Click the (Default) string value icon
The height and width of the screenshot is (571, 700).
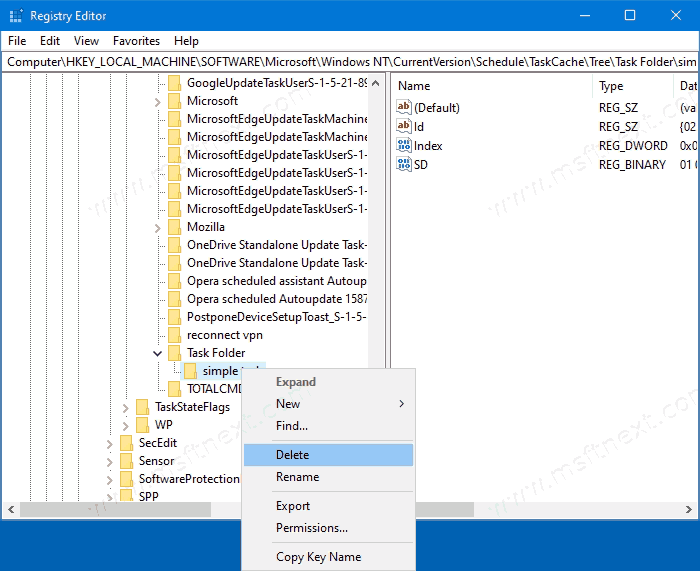click(x=404, y=107)
